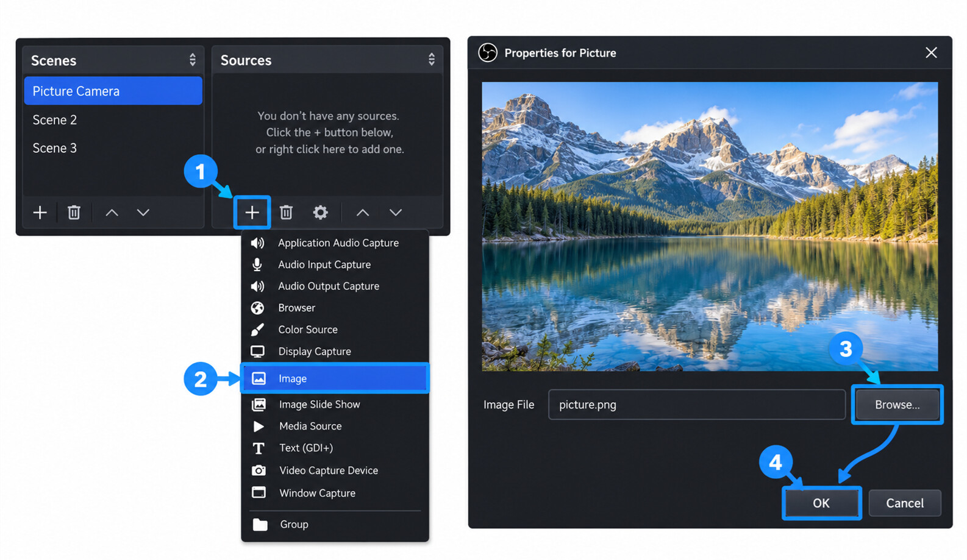Click the mountain lake image preview
Image resolution: width=967 pixels, height=560 pixels.
710,227
